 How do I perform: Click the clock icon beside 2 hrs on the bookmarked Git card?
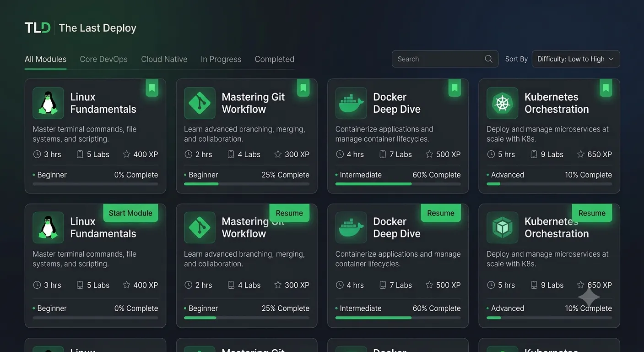[x=188, y=154]
